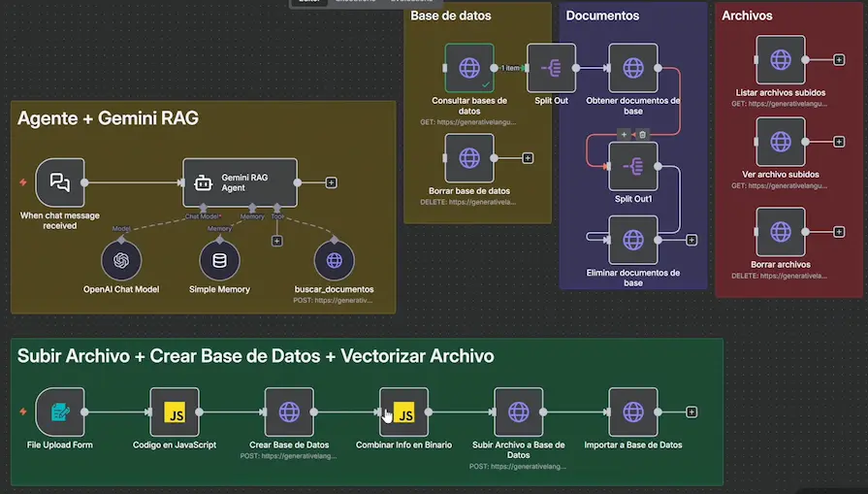The height and width of the screenshot is (494, 868).
Task: Select the Split Out1 node
Action: [x=632, y=167]
